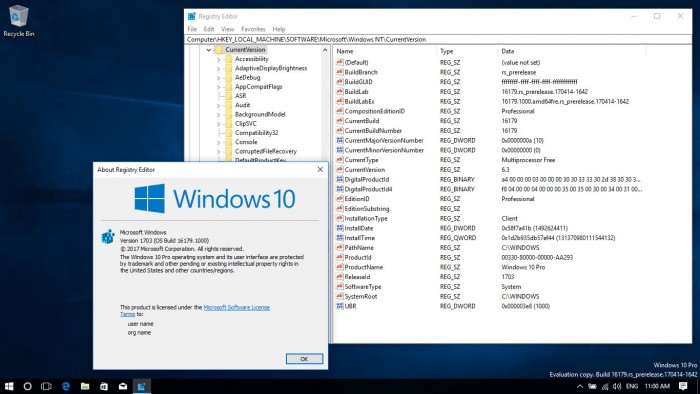Viewport: 700px width, 394px height.
Task: Select the DigitalProductId binary value icon
Action: 340,179
